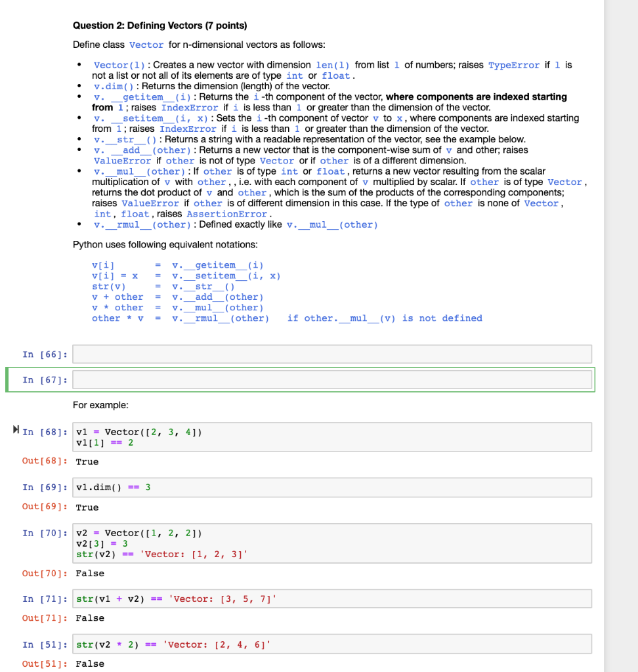Click the run-arrow marker beside In [68]
The image size is (638, 672).
point(16,429)
